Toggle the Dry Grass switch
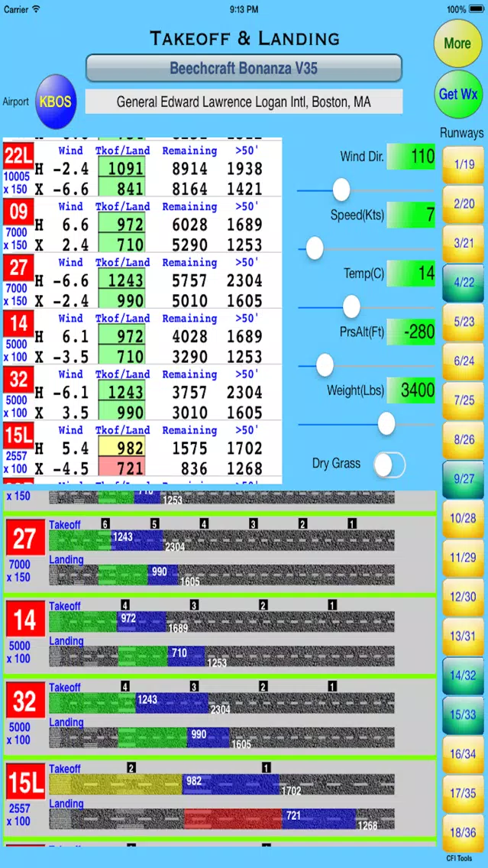488x868 pixels. click(x=389, y=465)
